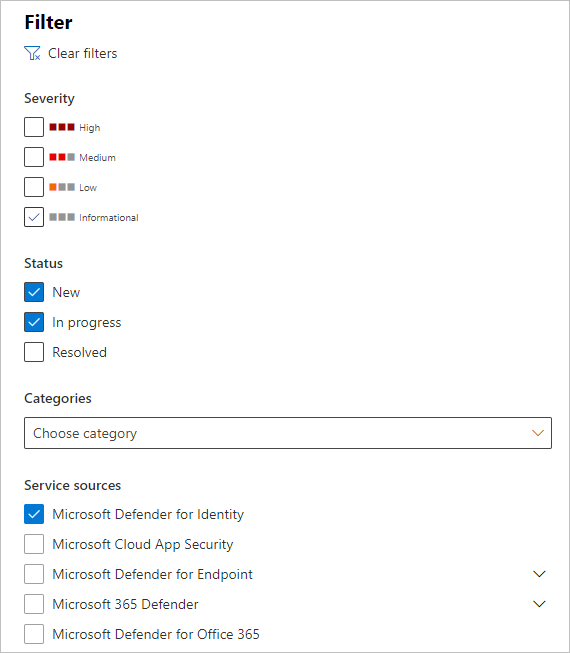Check Microsoft Defender for Endpoint checkbox
570x653 pixels.
tap(34, 574)
